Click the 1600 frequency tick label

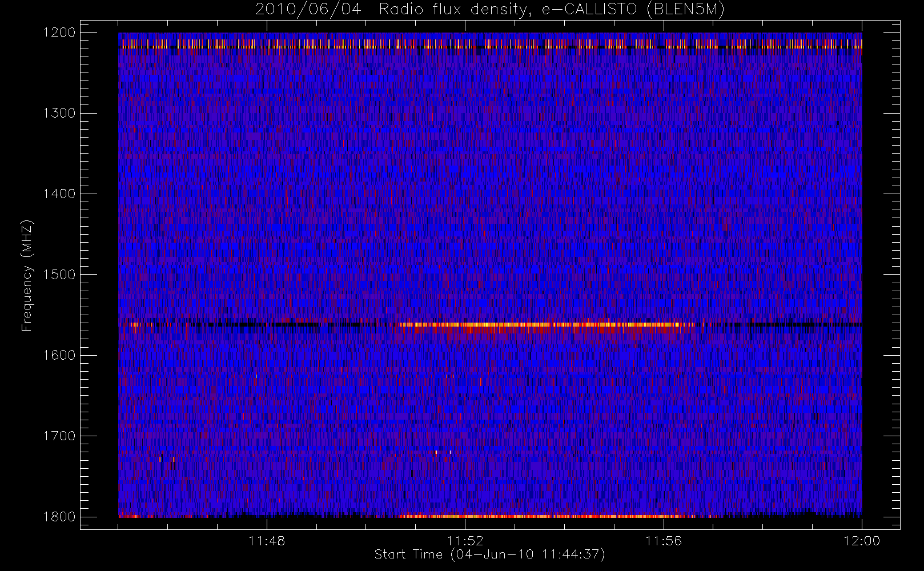pyautogui.click(x=59, y=355)
